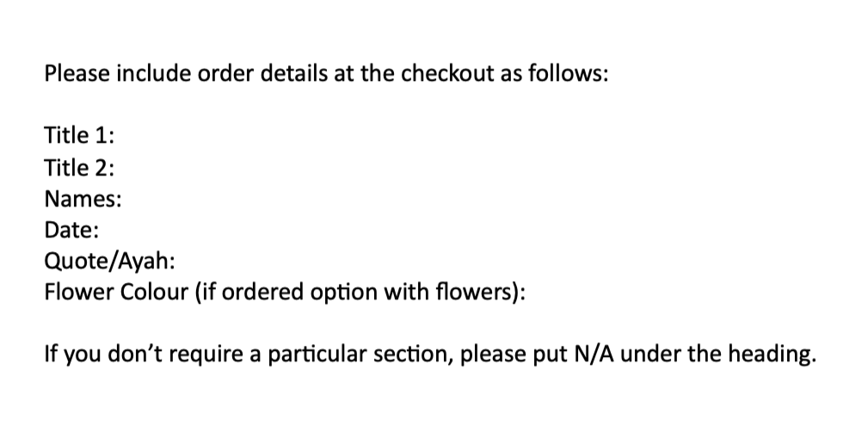Click the 'Please include order details' instruction line

[327, 73]
